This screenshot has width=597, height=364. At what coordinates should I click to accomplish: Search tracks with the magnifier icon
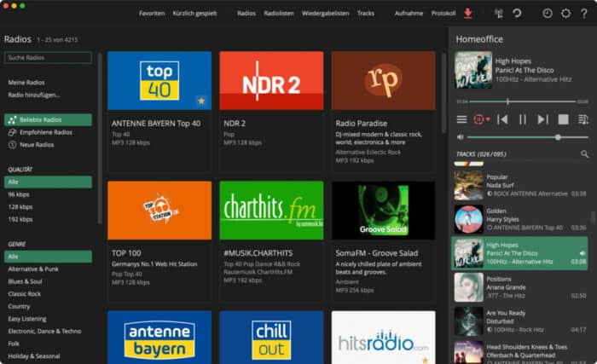point(584,153)
